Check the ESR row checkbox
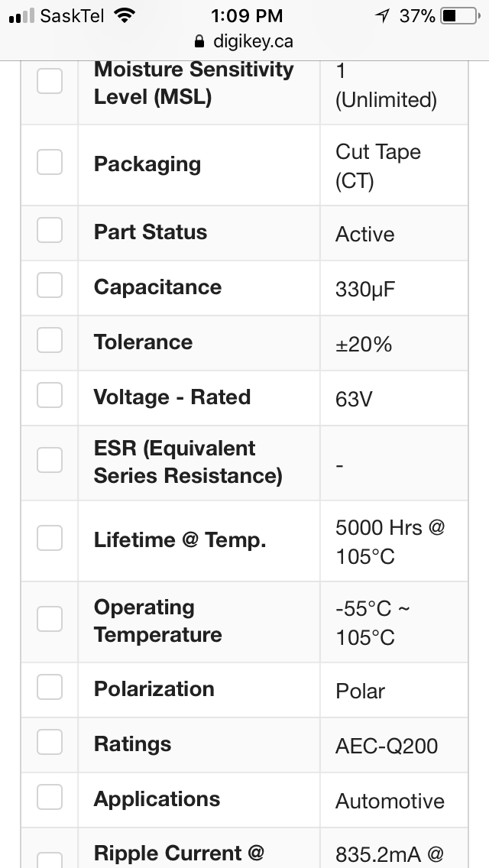489x868 pixels. click(50, 460)
